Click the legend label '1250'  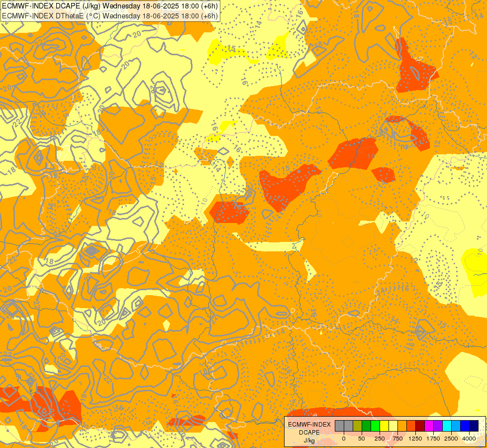point(415,439)
